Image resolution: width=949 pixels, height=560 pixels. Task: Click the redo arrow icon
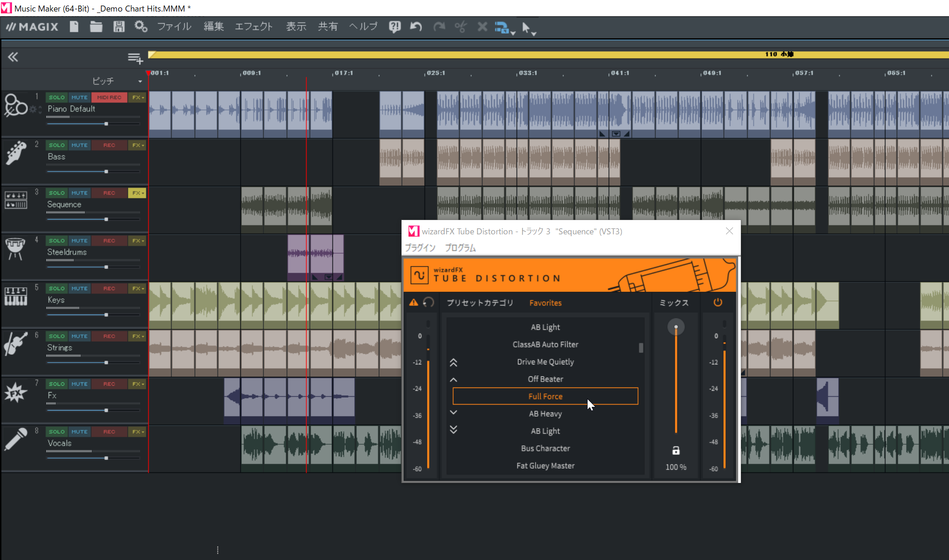439,27
